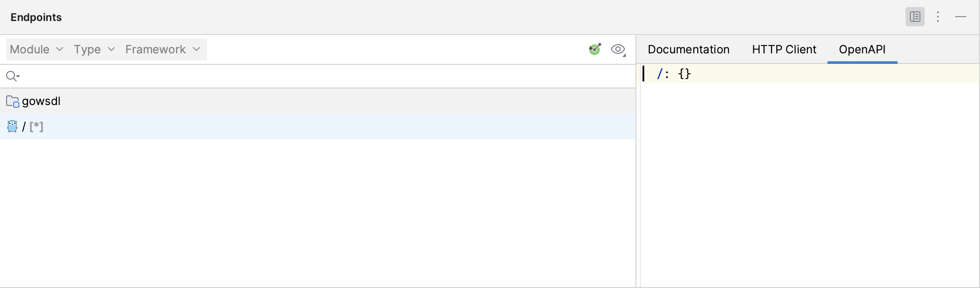The width and height of the screenshot is (980, 288).
Task: Open the Framework filter dropdown
Action: pos(162,49)
